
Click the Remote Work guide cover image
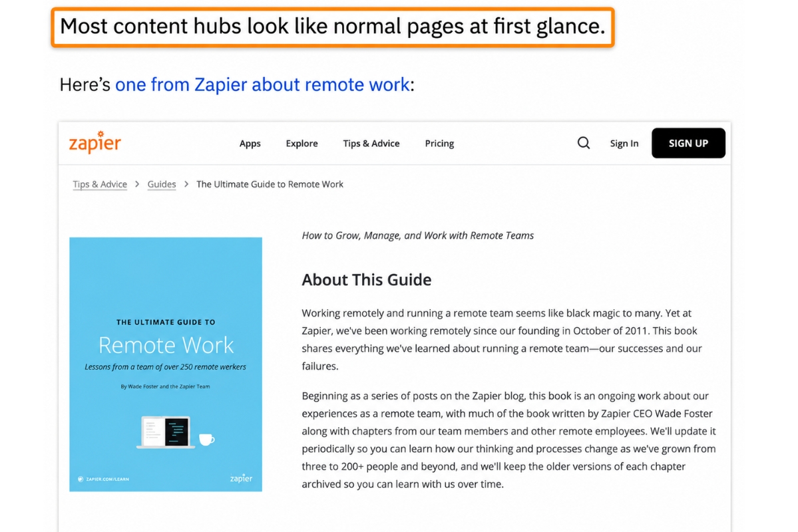coord(166,364)
